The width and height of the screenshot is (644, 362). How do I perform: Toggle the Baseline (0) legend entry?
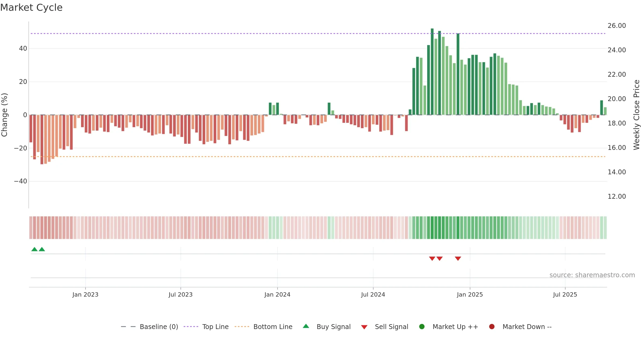click(x=149, y=327)
